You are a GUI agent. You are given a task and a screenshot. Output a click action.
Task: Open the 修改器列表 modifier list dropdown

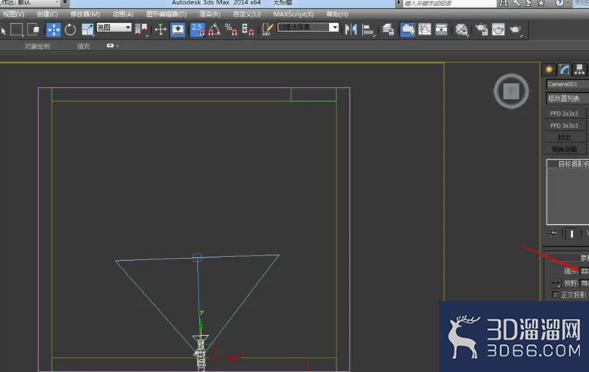(568, 99)
